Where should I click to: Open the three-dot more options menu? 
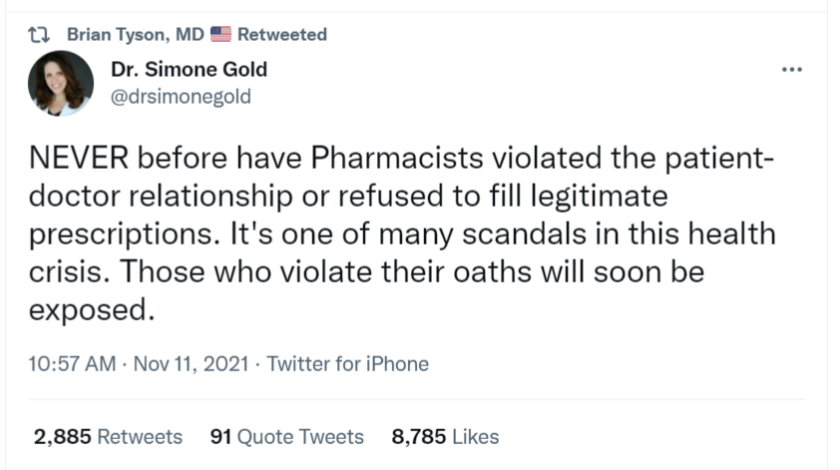coord(791,70)
